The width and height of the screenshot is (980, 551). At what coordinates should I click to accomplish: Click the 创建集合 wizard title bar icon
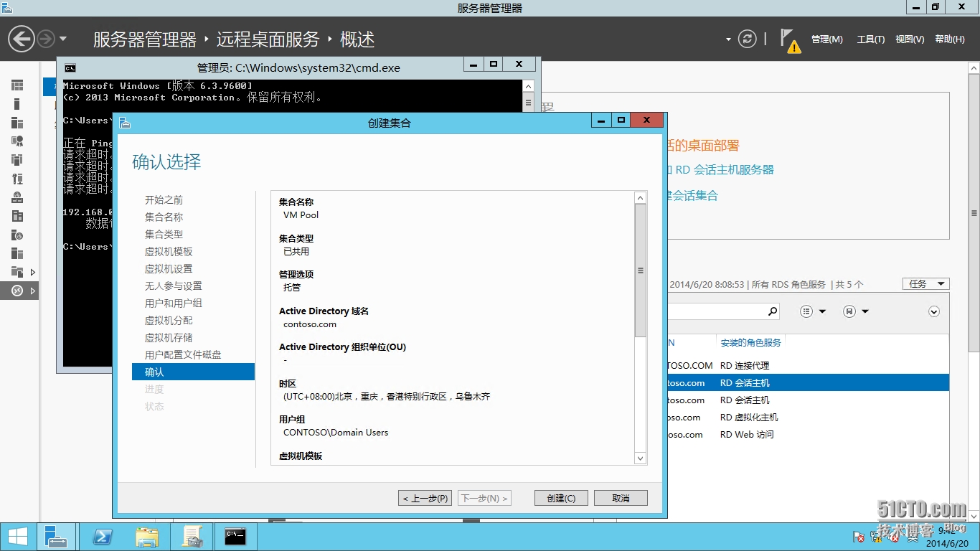[x=125, y=123]
